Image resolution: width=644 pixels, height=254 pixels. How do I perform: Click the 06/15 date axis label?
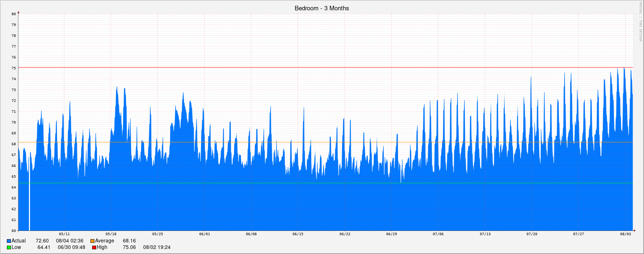[298, 234]
